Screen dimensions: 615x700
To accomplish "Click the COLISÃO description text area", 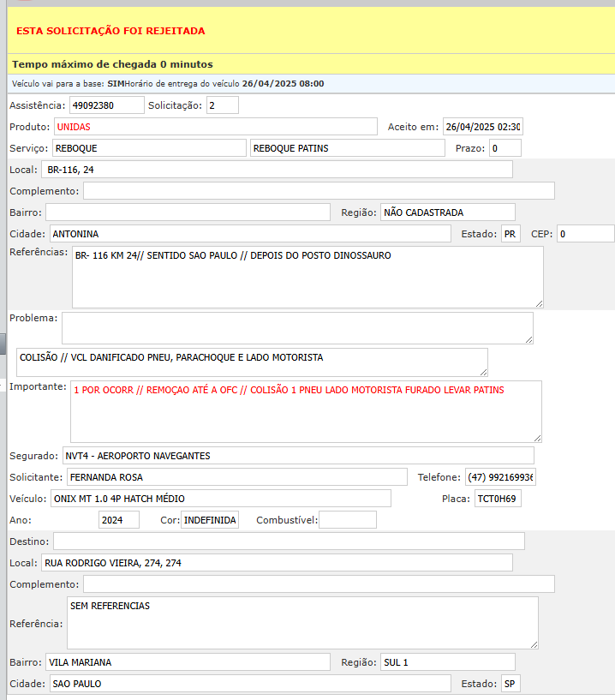I will click(252, 362).
